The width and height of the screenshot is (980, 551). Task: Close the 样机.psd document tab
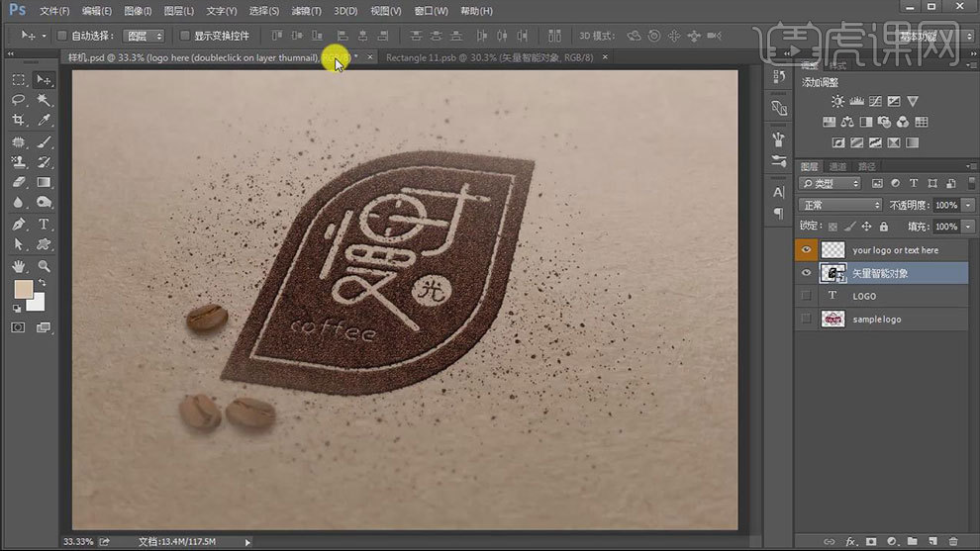(x=370, y=56)
